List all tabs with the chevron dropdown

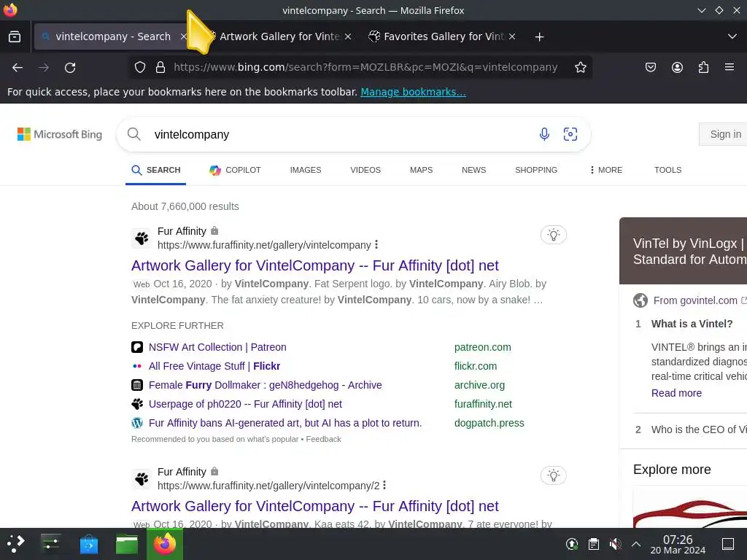[732, 36]
